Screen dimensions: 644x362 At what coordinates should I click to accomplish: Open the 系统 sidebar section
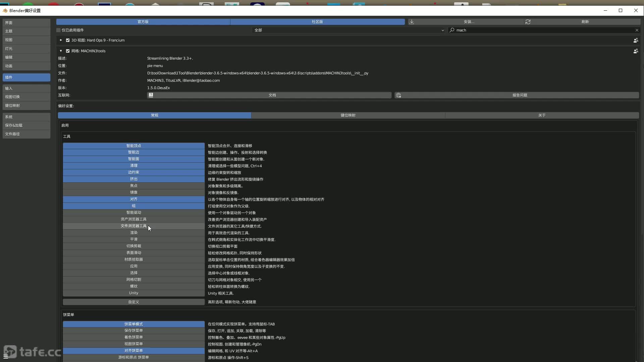pyautogui.click(x=26, y=117)
